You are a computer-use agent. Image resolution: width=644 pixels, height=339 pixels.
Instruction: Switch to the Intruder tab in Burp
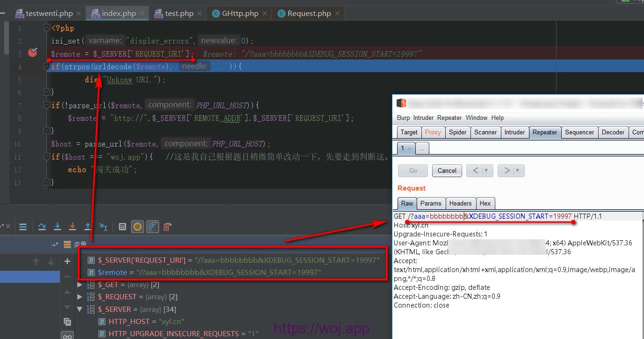tap(514, 133)
